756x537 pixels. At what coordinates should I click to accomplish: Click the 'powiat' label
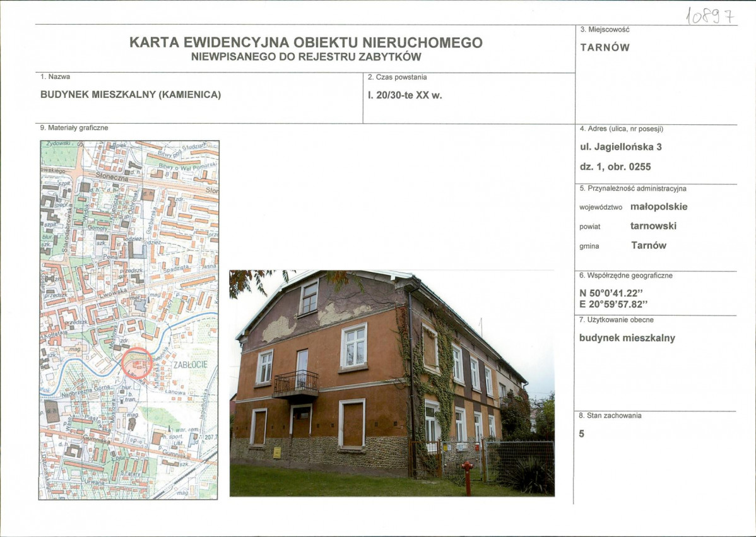coord(590,227)
